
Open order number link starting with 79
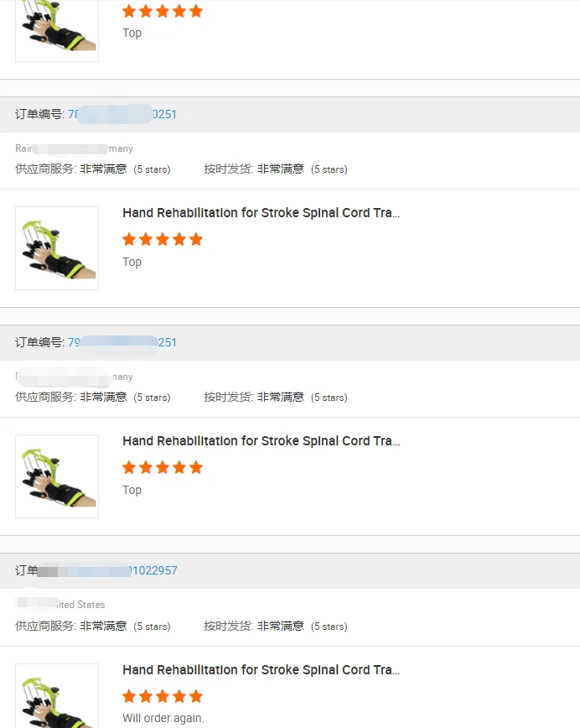point(122,342)
